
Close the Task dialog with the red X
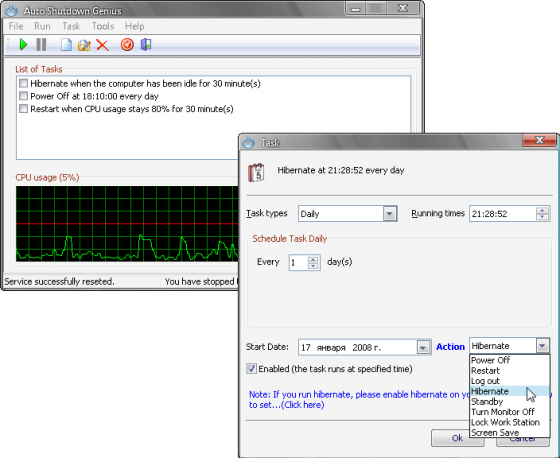(539, 140)
